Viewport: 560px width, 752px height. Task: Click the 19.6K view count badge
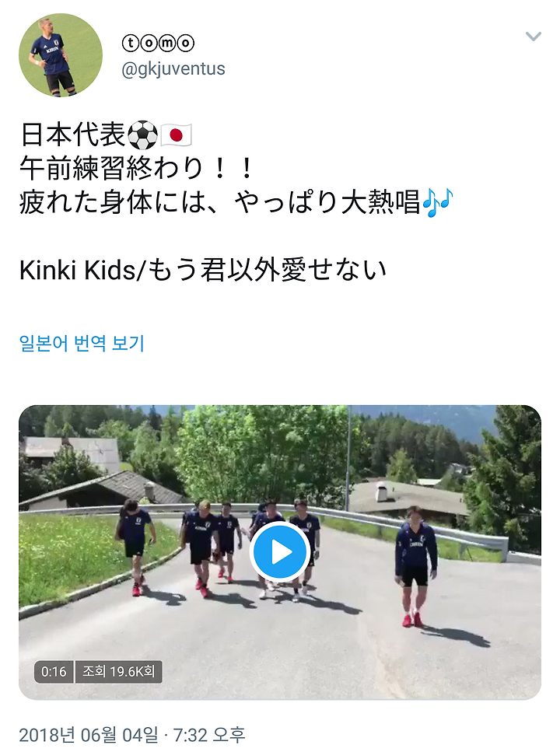(x=118, y=671)
